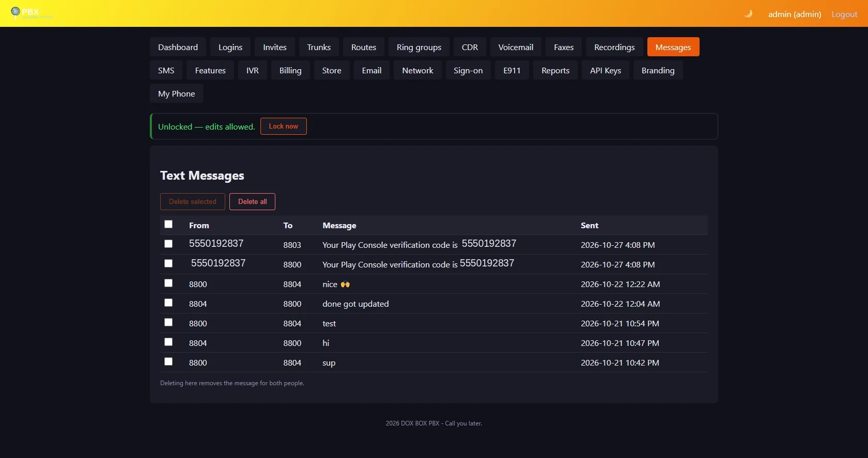This screenshot has height=458, width=868.
Task: Click 'done got updated' message text
Action: tap(355, 304)
